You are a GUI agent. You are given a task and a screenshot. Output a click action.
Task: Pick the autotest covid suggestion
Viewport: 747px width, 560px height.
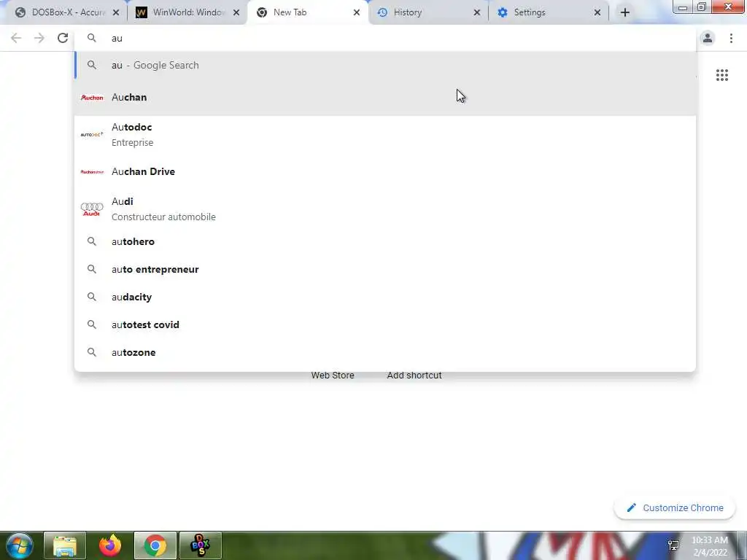point(385,324)
